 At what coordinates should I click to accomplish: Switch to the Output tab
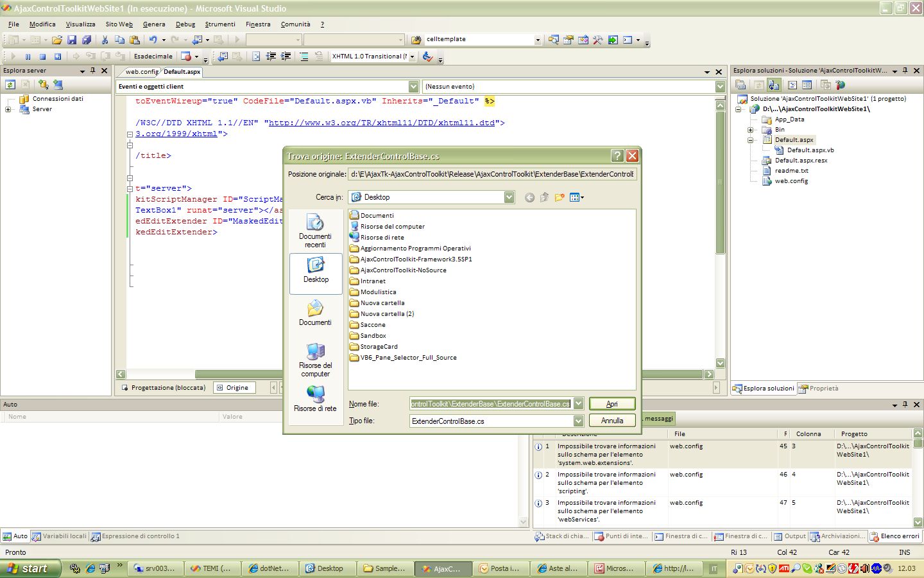pos(789,536)
